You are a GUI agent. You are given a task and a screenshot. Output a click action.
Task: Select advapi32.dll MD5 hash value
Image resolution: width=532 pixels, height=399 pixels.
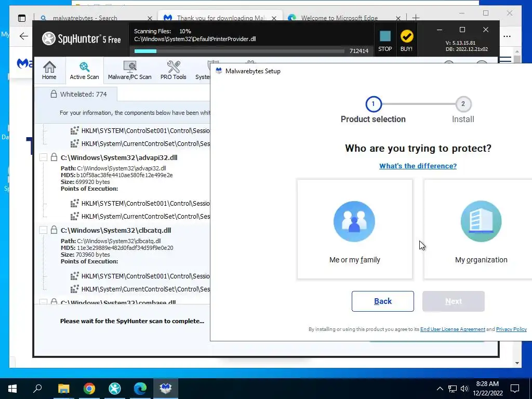click(x=125, y=175)
